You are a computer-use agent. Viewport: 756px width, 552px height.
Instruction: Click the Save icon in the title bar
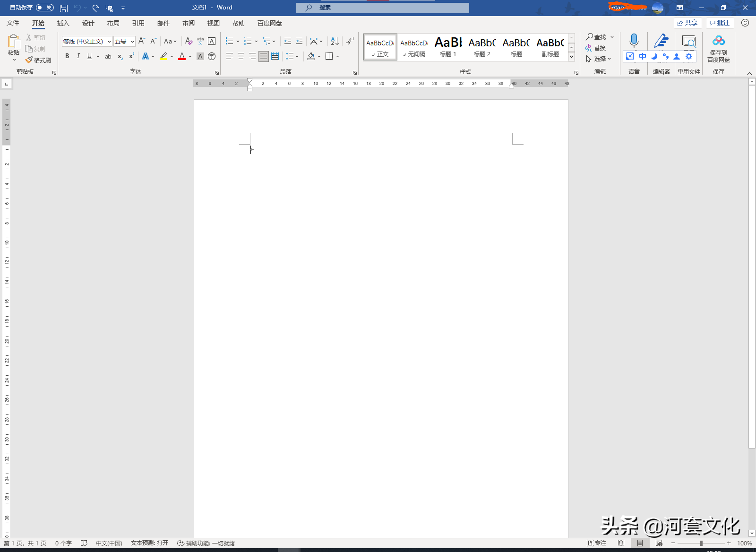[64, 8]
